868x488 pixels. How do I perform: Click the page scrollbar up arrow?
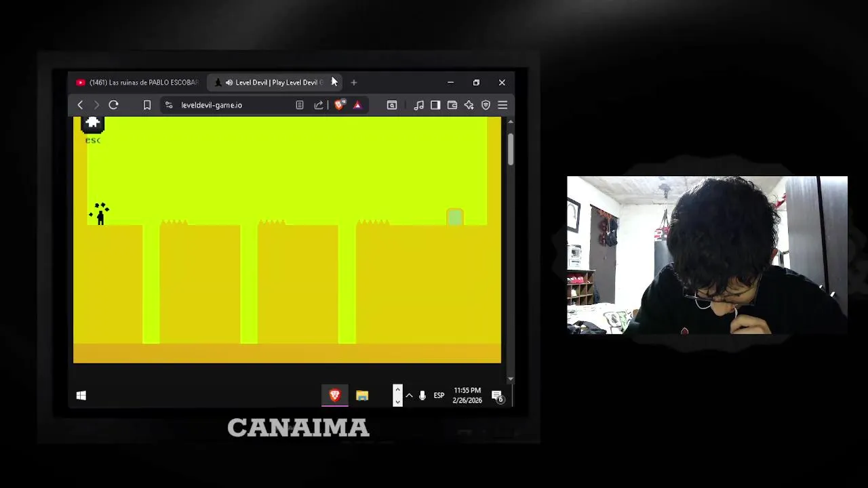pos(511,121)
